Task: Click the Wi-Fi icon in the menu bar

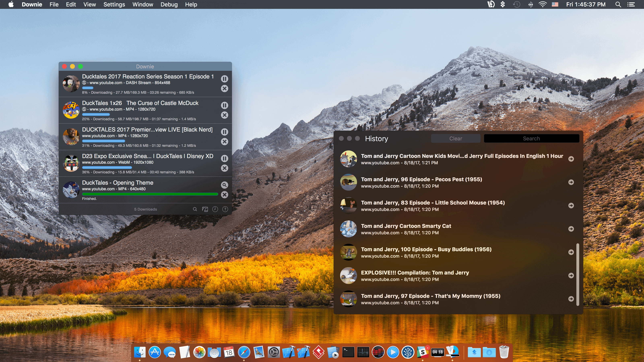Action: pyautogui.click(x=543, y=4)
